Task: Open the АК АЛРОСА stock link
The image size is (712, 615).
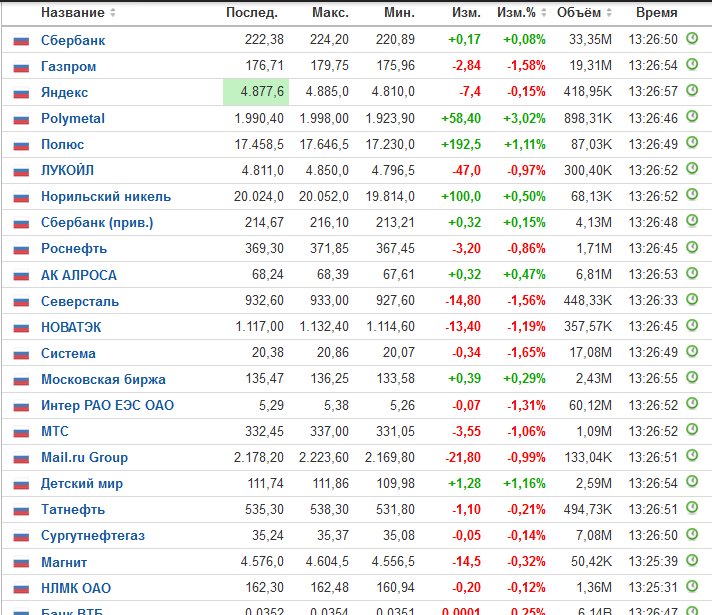Action: click(x=79, y=275)
